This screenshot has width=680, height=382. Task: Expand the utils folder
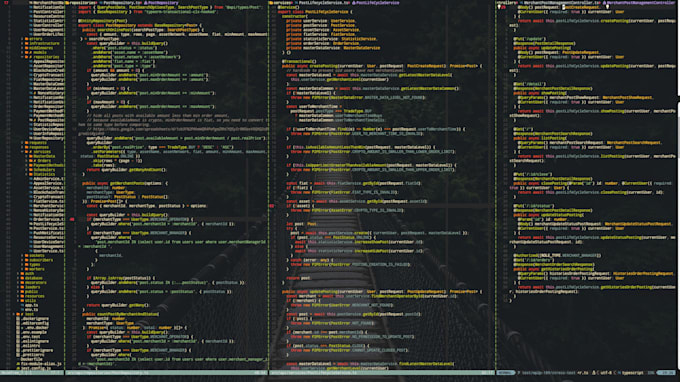[18, 300]
